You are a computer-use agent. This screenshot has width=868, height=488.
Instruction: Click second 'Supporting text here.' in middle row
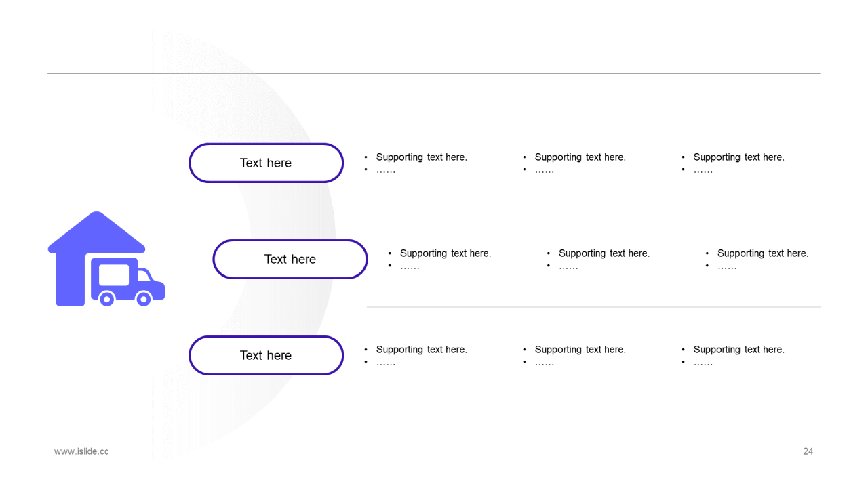coord(604,253)
